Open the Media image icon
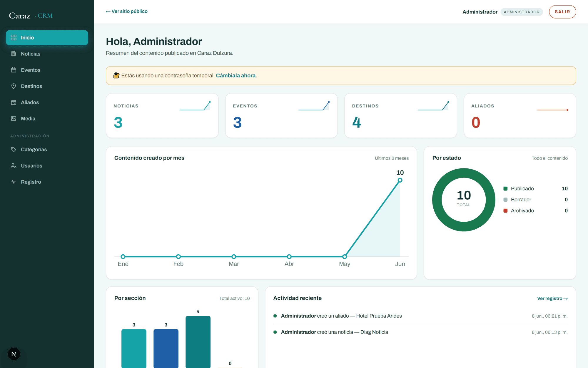Image resolution: width=588 pixels, height=368 pixels. (14, 119)
